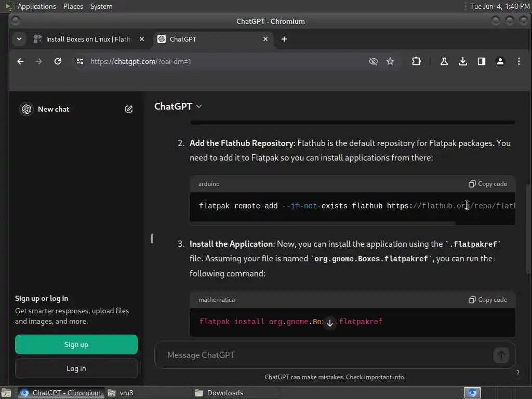Click 'Add the Flathub Repository' heading
Viewport: 532px width, 399px height.
pyautogui.click(x=241, y=143)
